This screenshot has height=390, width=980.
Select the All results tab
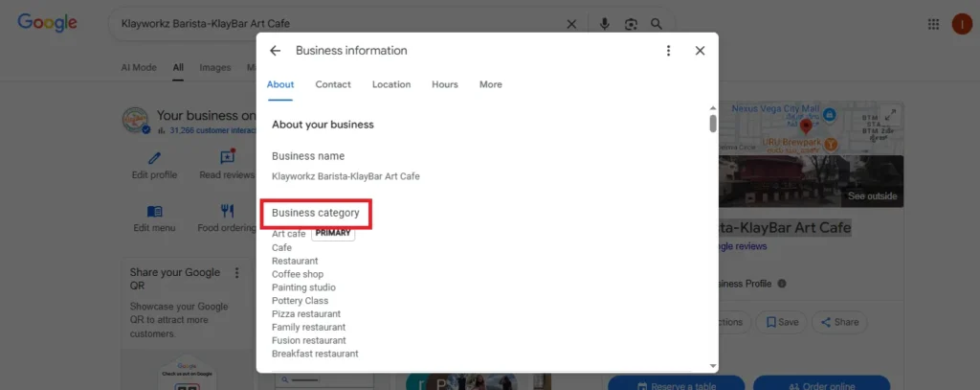[x=178, y=68]
